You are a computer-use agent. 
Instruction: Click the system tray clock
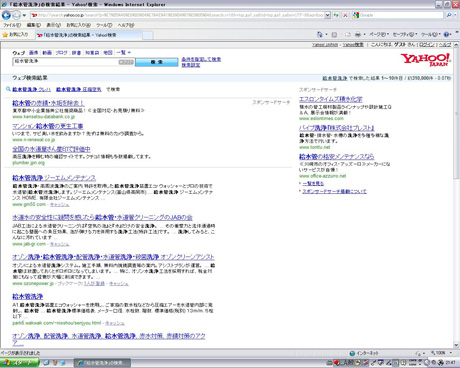pyautogui.click(x=450, y=363)
